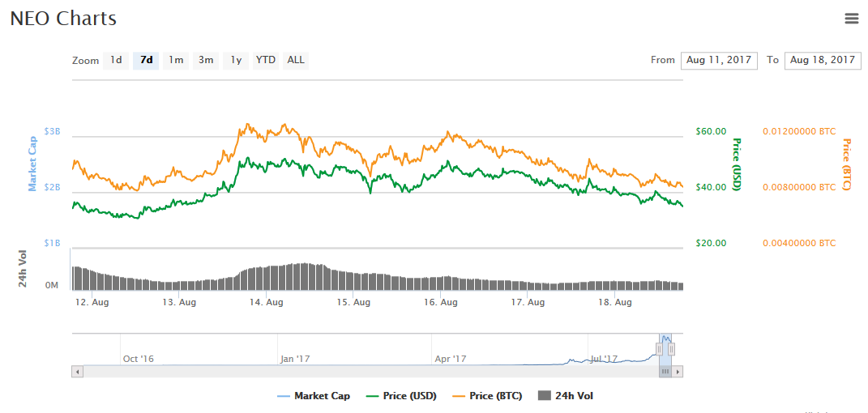Image resolution: width=868 pixels, height=413 pixels.
Task: Select the 1y zoom range
Action: [236, 60]
